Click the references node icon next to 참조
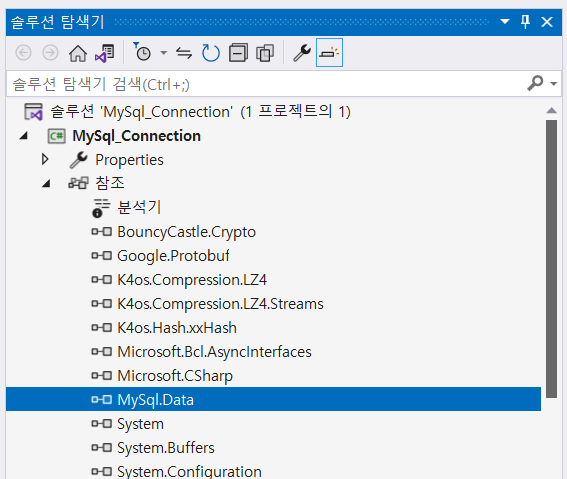 pos(78,183)
